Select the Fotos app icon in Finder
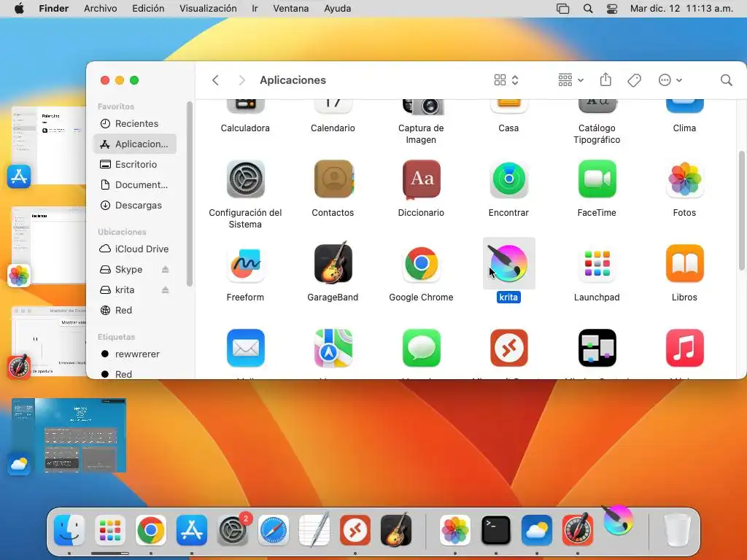Image resolution: width=747 pixels, height=560 pixels. [x=684, y=179]
